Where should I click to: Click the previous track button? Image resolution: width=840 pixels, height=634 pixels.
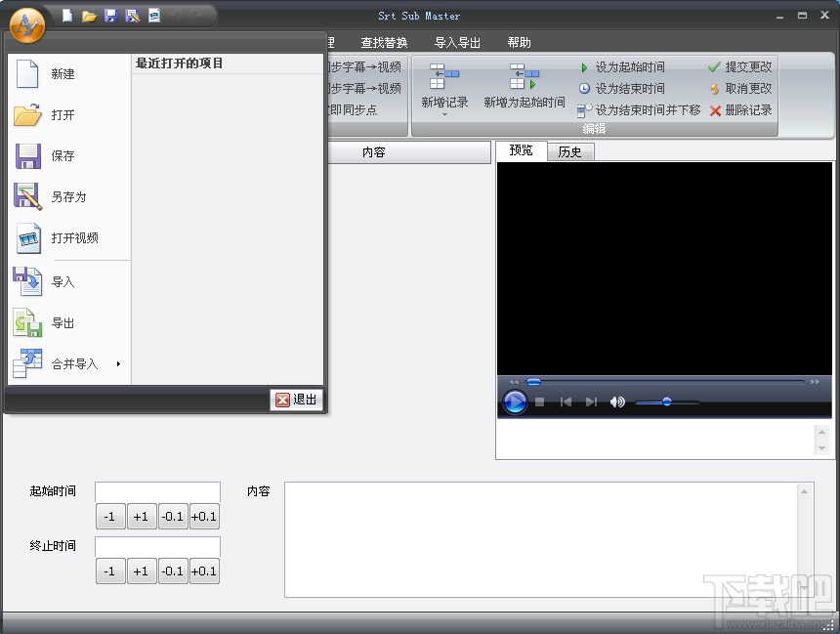pyautogui.click(x=566, y=402)
